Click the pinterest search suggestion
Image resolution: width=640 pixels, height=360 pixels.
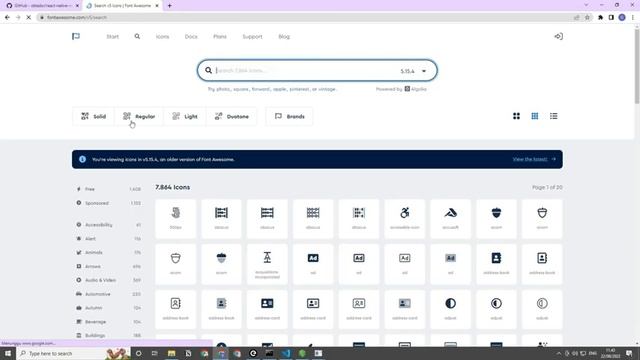(x=299, y=89)
